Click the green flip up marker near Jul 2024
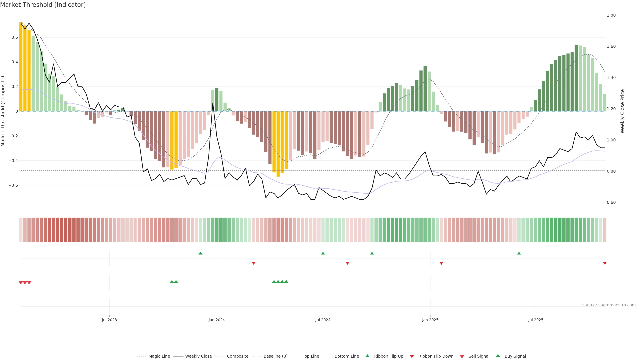Image resolution: width=644 pixels, height=362 pixels. (323, 253)
